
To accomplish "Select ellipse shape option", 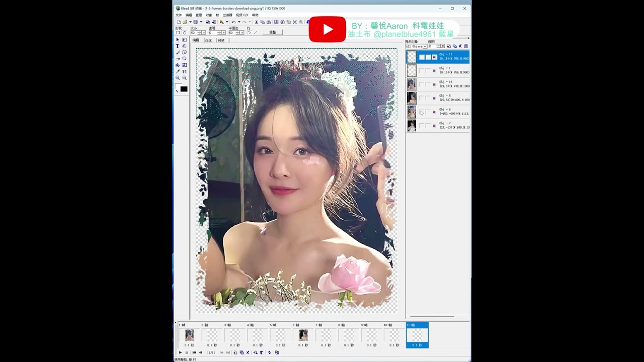I will click(185, 33).
